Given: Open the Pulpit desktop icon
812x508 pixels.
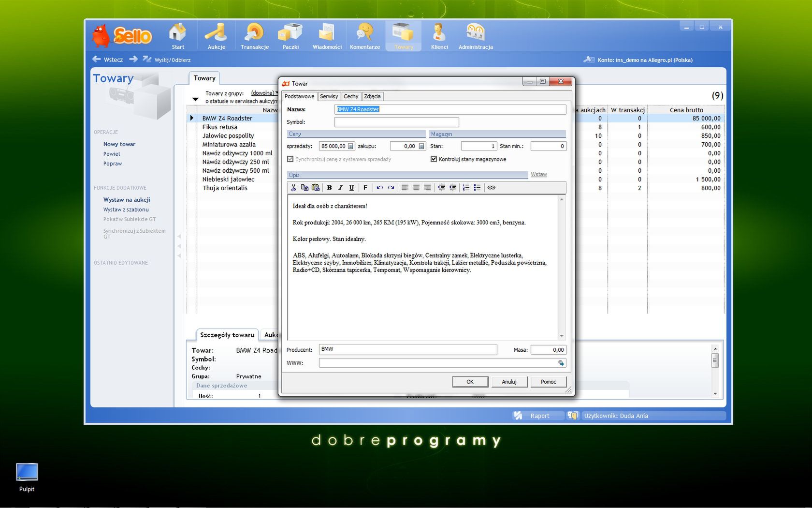Looking at the screenshot, I should [27, 477].
